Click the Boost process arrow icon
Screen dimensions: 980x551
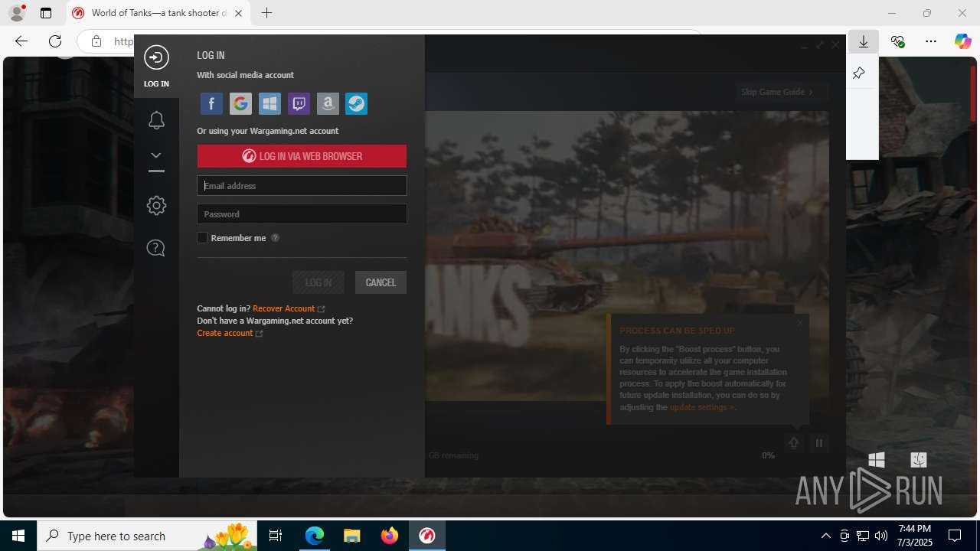tap(794, 443)
